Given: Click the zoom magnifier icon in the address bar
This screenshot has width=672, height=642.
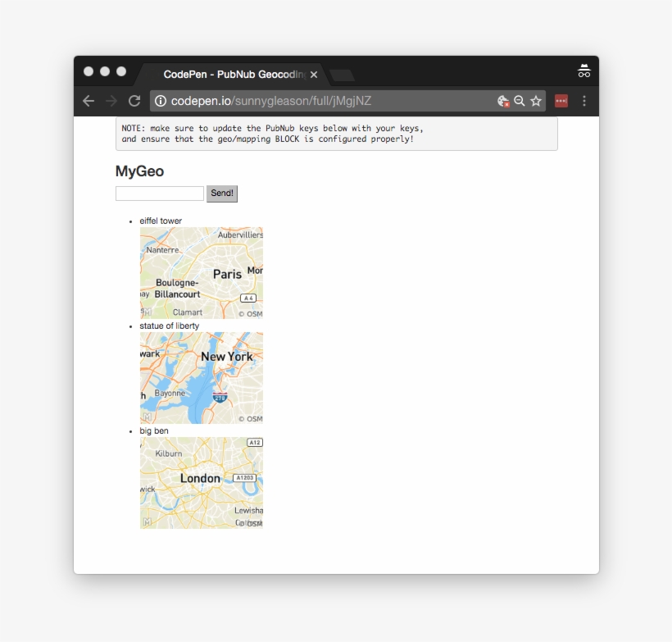Looking at the screenshot, I should [x=520, y=101].
